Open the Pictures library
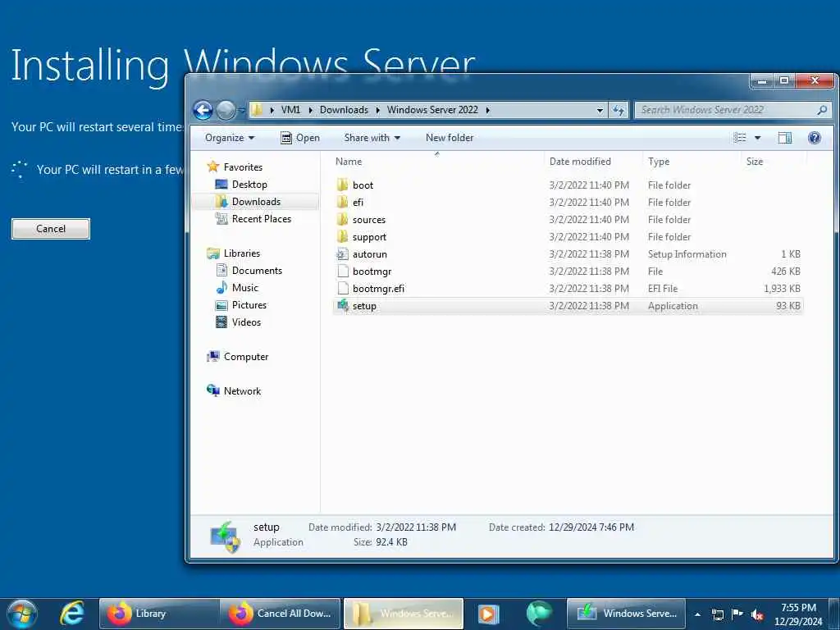Image resolution: width=840 pixels, height=630 pixels. point(249,305)
